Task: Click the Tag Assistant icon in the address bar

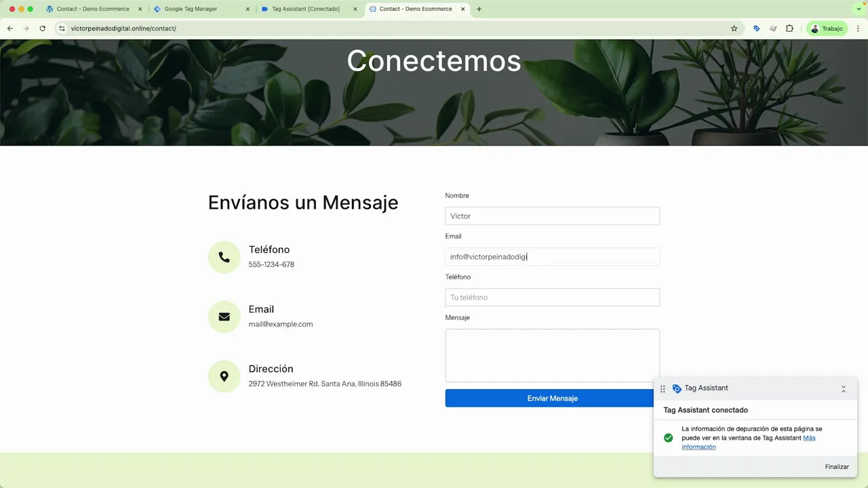Action: [757, 28]
